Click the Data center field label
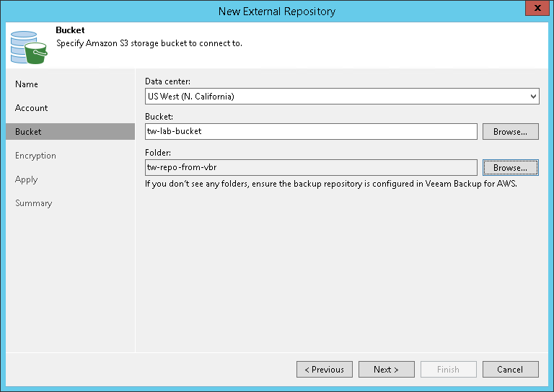 pyautogui.click(x=167, y=81)
